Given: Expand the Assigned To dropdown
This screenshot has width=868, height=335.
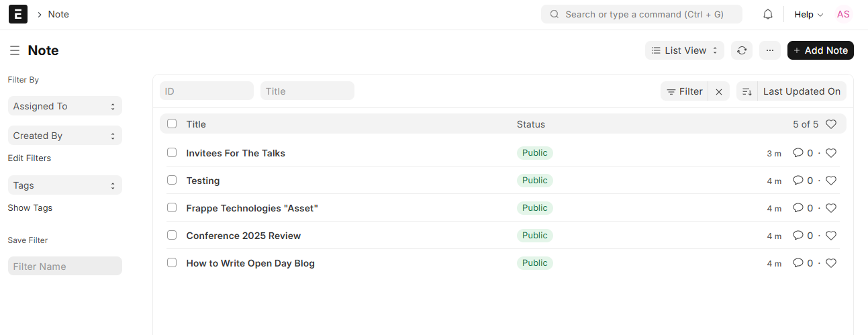Looking at the screenshot, I should tap(65, 106).
